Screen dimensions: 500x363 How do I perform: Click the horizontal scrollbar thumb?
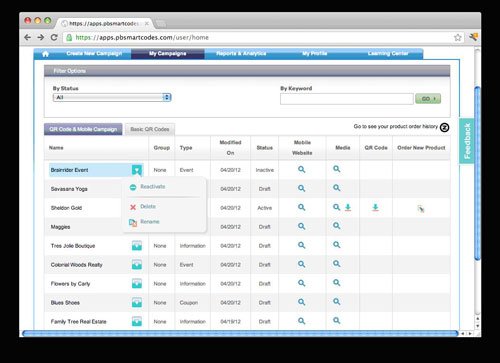[x=240, y=333]
